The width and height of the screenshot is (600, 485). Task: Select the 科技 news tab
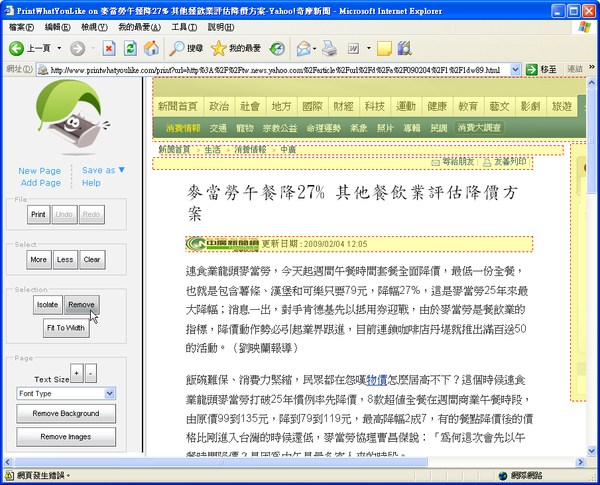(x=375, y=106)
